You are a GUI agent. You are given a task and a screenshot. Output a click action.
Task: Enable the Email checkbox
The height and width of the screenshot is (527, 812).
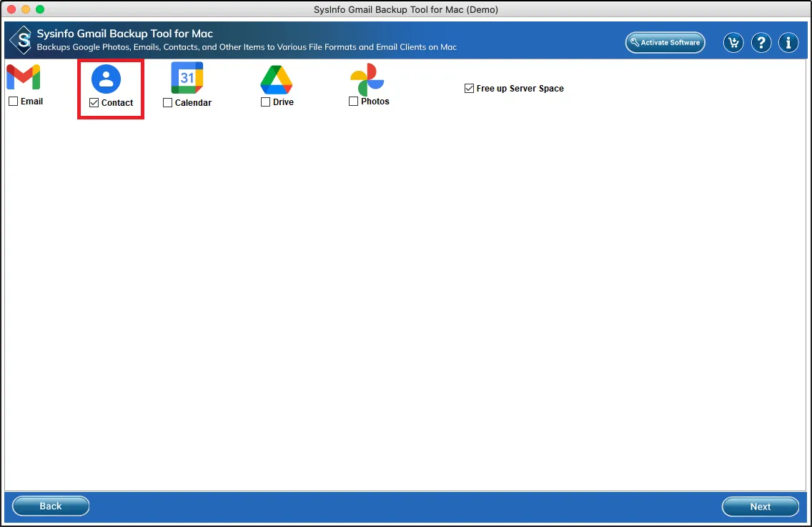(x=14, y=102)
